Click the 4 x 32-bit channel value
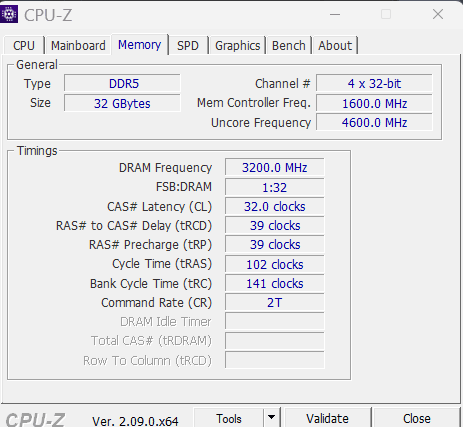Screen dimensions: 463x427 (x=374, y=83)
